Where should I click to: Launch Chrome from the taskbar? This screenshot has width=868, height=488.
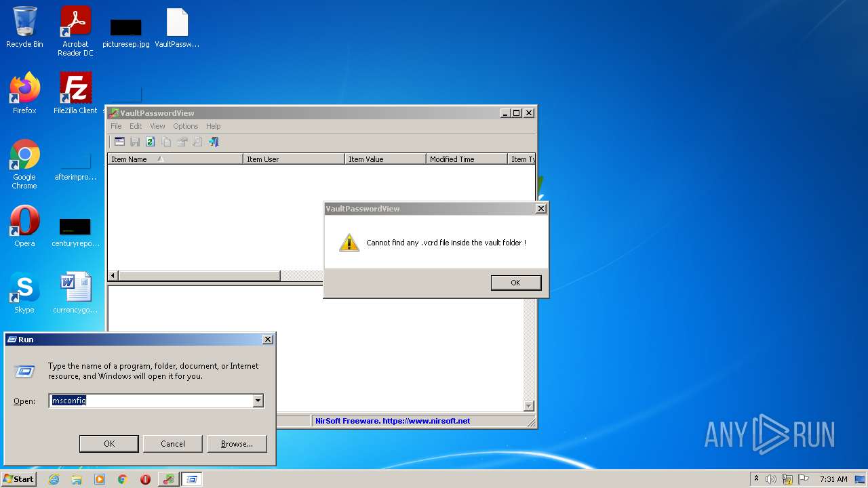[x=123, y=479]
